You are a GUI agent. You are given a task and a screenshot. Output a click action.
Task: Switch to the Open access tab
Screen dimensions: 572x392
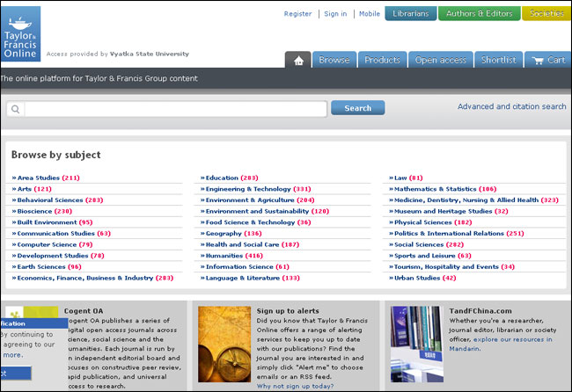coord(441,60)
